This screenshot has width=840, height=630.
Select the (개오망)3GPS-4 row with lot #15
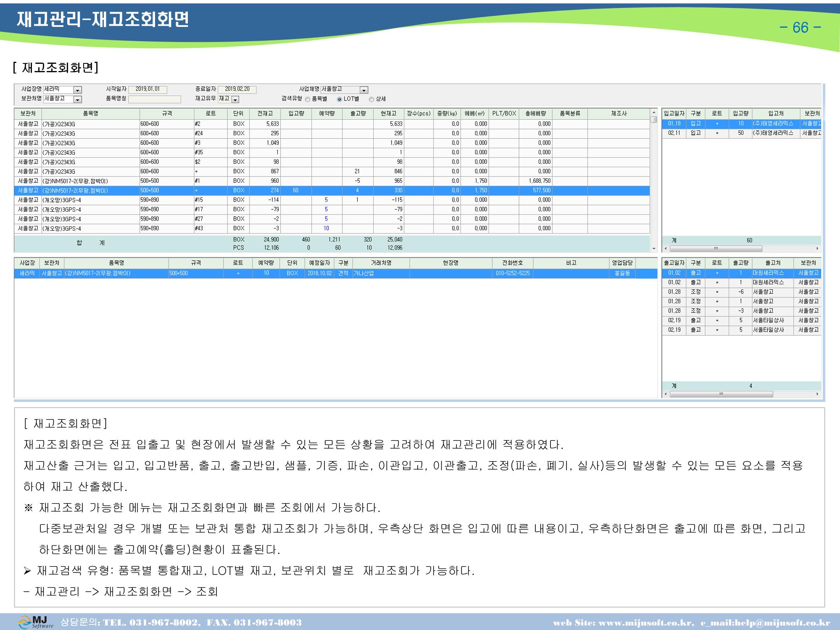click(332, 200)
